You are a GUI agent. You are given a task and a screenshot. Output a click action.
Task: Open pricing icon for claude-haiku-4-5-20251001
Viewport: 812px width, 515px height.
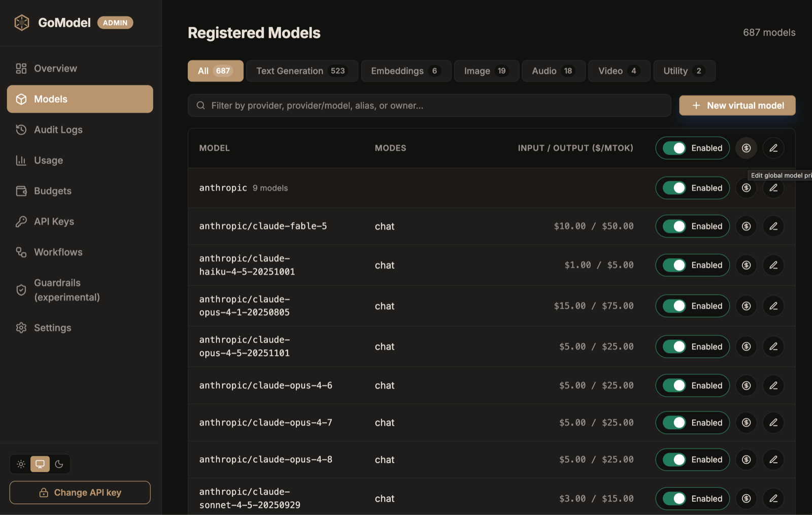click(x=746, y=265)
